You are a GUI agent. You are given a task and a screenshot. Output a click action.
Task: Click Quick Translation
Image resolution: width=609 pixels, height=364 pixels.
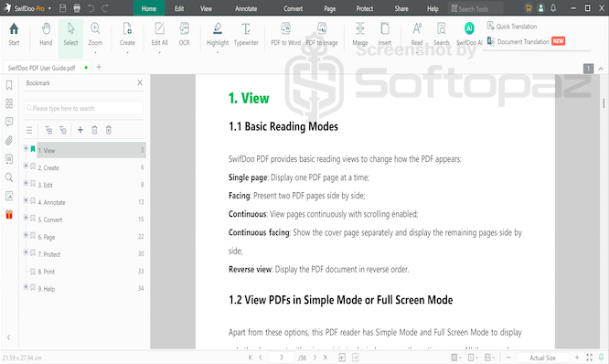(512, 27)
